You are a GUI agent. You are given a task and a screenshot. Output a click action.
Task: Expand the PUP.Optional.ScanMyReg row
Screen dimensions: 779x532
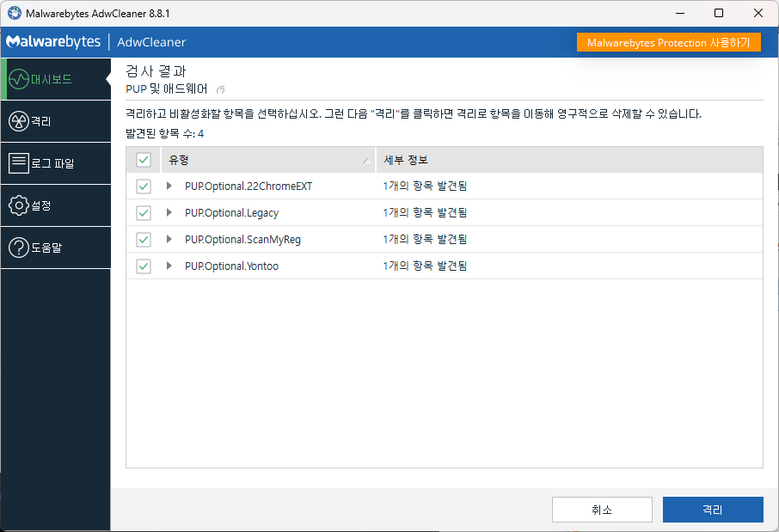click(169, 239)
